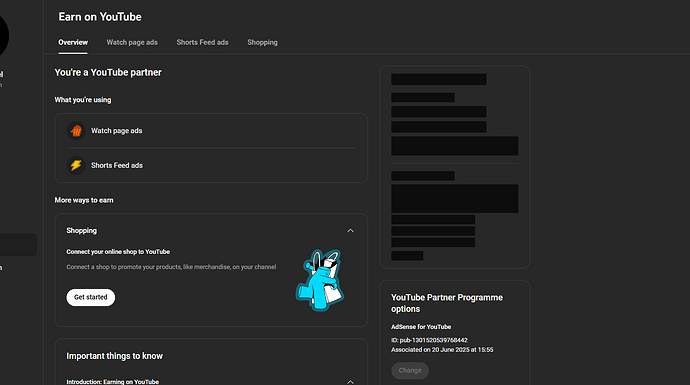Click the Shopping card heading

[x=81, y=231]
